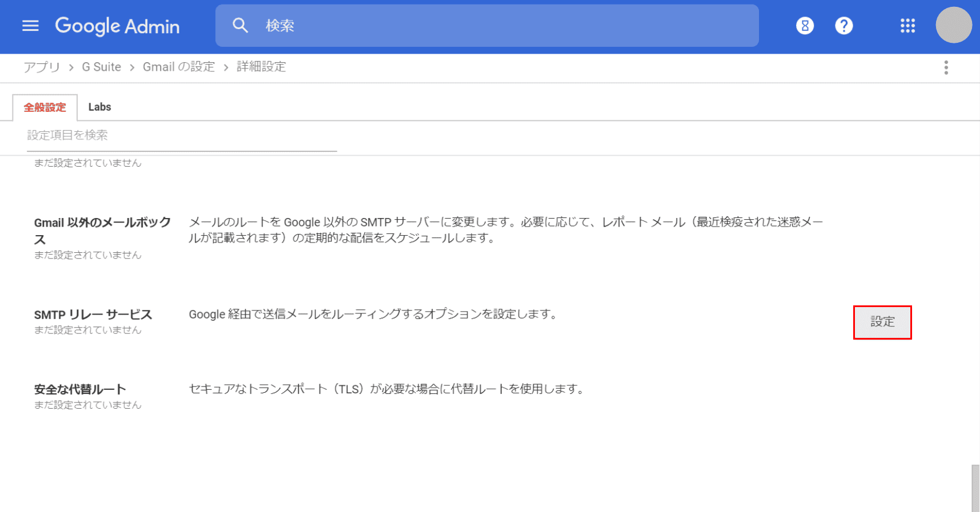980x512 pixels.
Task: Click セキュアなトランスポート (TLS) description text
Action: coord(387,389)
